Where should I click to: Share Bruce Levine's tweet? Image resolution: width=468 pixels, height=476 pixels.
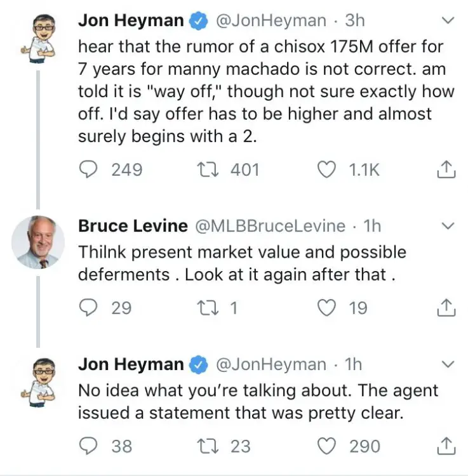coord(447,308)
